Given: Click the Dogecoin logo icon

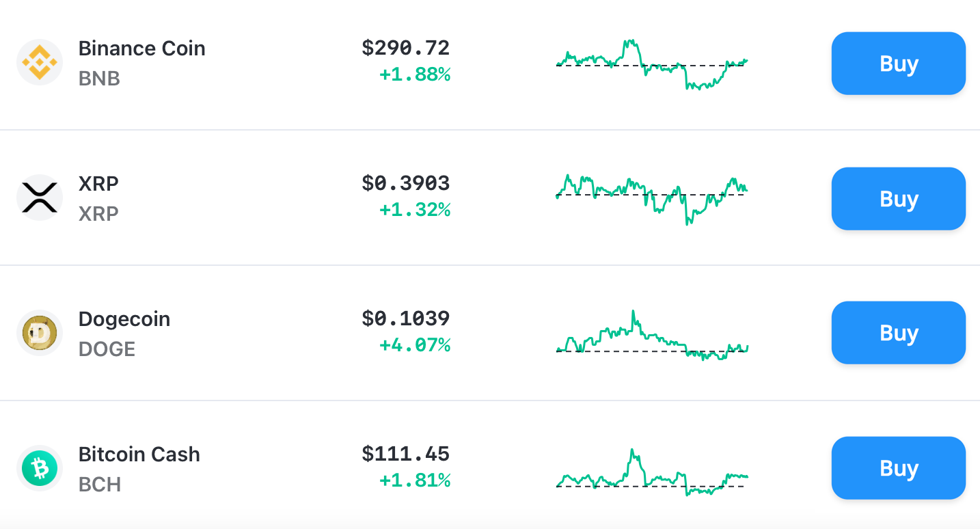Looking at the screenshot, I should click(x=39, y=333).
